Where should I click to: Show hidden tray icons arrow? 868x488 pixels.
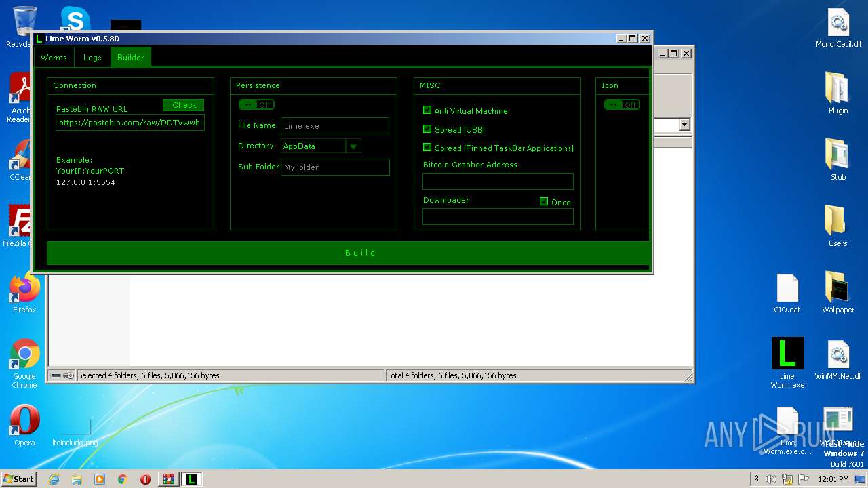point(756,479)
